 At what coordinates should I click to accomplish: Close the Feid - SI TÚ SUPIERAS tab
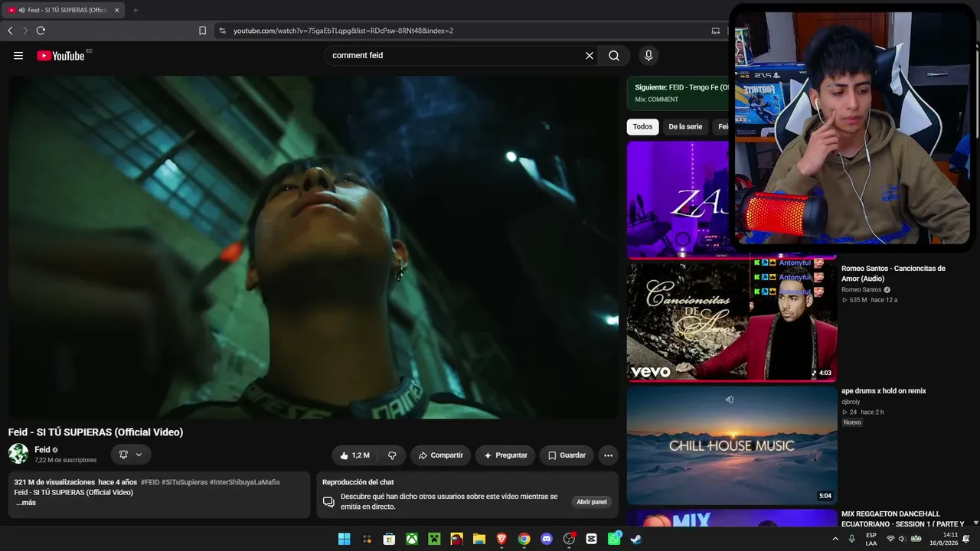tap(116, 10)
